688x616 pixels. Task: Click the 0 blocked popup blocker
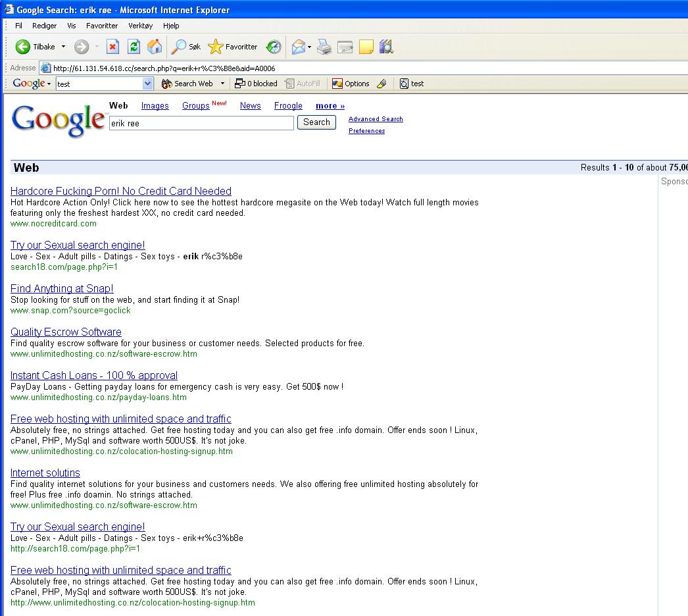257,84
